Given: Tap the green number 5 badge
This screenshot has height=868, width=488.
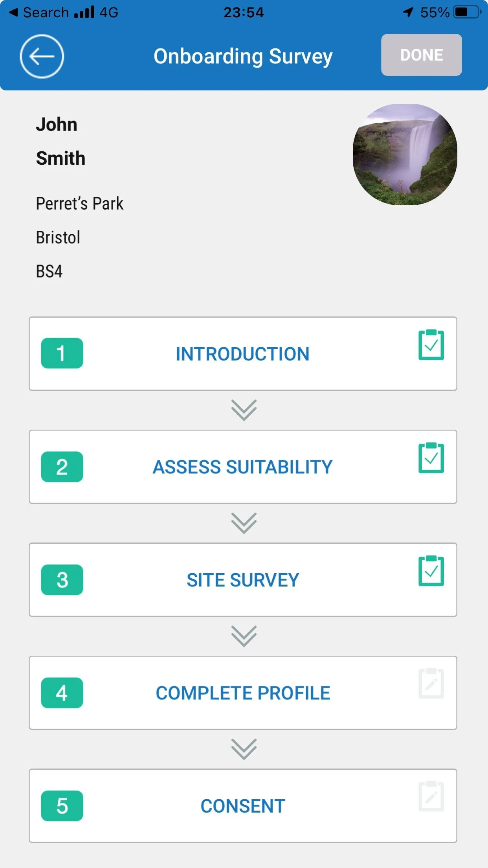Looking at the screenshot, I should pos(62,806).
